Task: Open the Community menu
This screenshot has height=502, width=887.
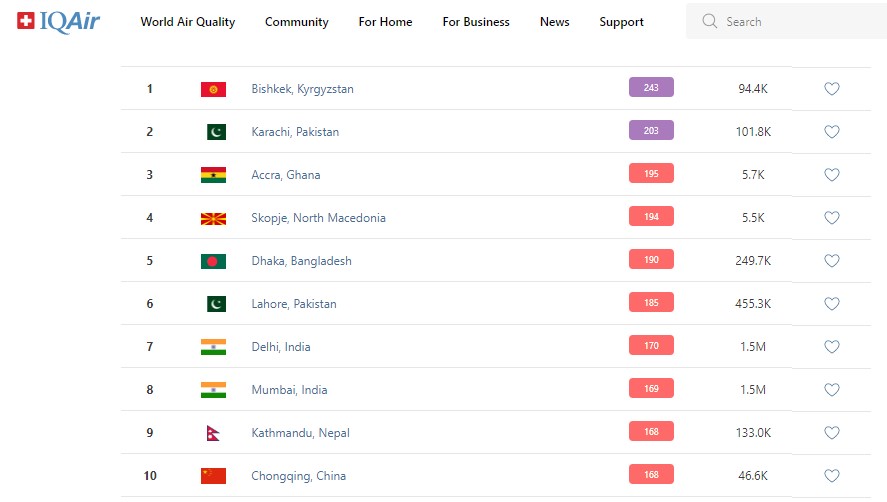Action: coord(297,22)
